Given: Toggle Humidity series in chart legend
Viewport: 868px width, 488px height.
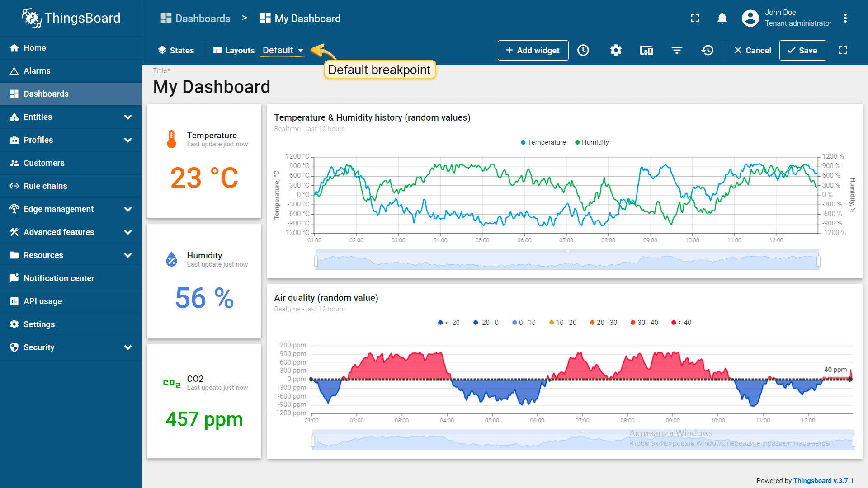Looking at the screenshot, I should pos(592,142).
